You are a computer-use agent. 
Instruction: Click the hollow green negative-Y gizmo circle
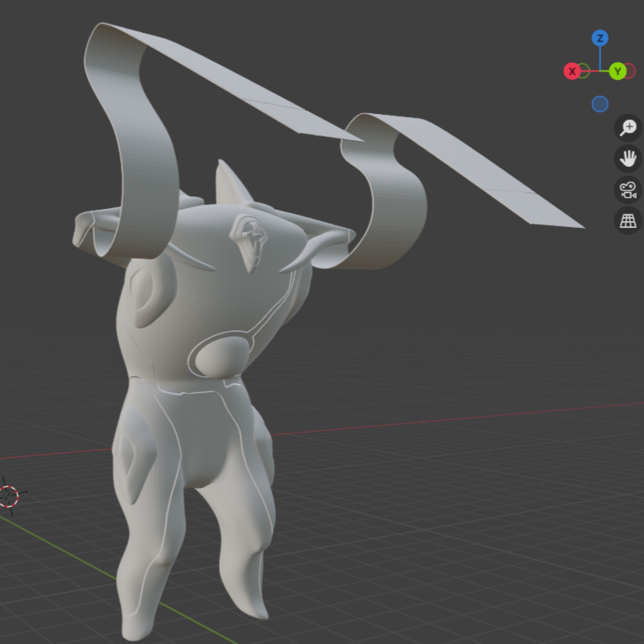[x=584, y=71]
